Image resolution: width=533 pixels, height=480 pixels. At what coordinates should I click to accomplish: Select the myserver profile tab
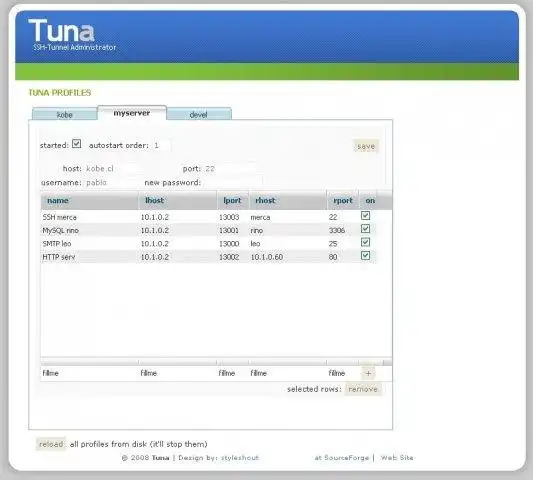click(132, 113)
